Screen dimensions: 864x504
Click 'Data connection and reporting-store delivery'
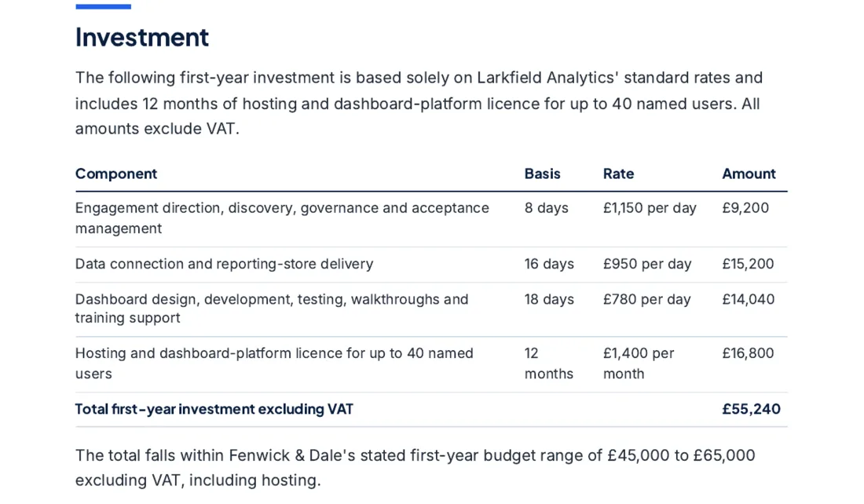[225, 264]
